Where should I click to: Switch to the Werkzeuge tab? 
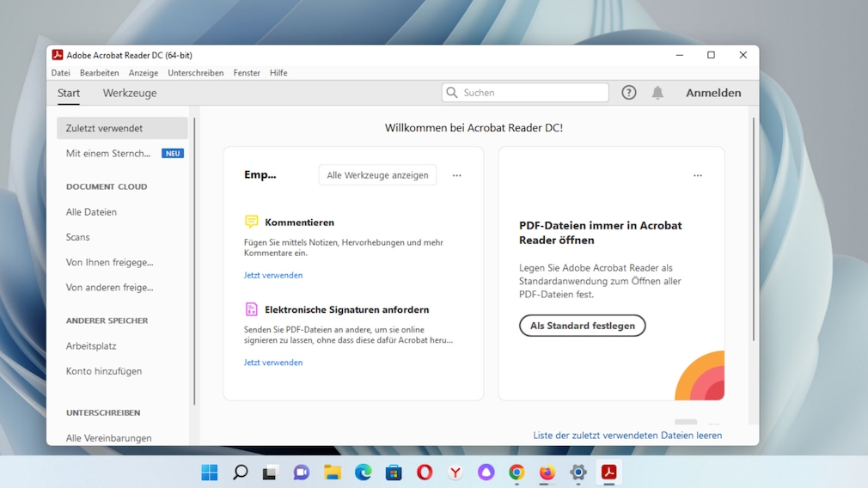point(130,93)
